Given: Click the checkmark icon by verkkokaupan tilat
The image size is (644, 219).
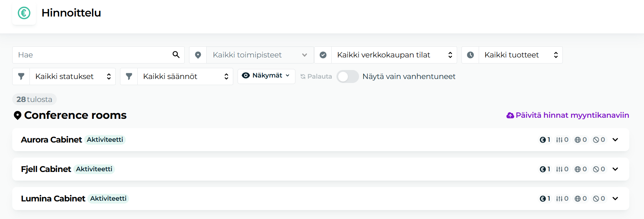Looking at the screenshot, I should pos(323,55).
